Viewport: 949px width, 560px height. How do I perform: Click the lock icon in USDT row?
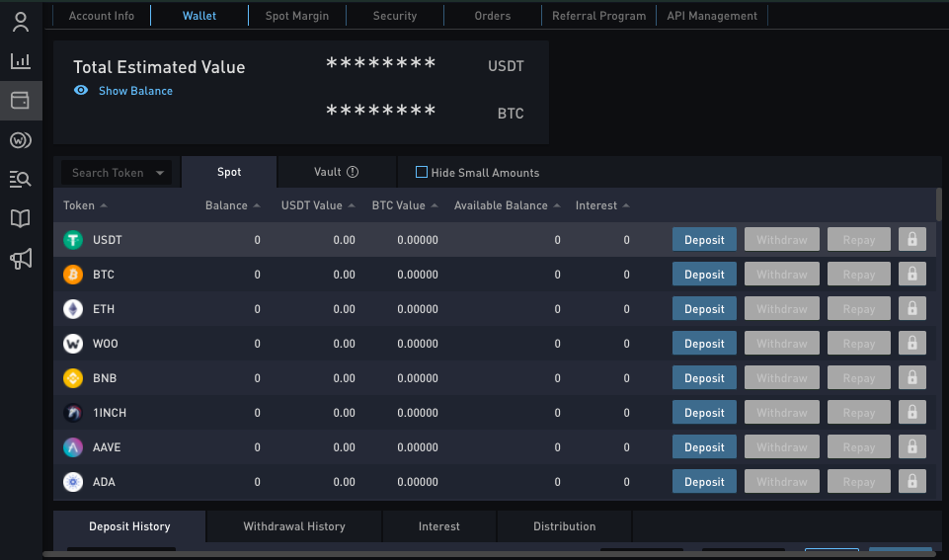pos(912,239)
